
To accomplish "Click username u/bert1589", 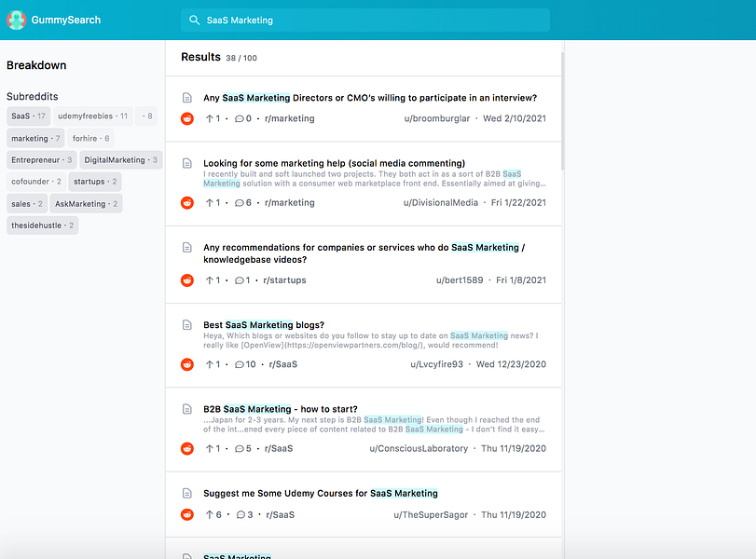I will tap(460, 280).
